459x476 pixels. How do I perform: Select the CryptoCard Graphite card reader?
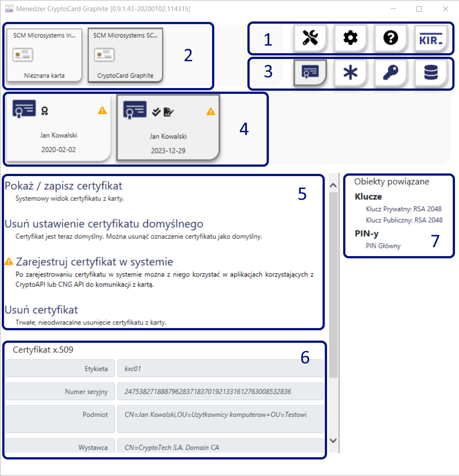pyautogui.click(x=125, y=55)
